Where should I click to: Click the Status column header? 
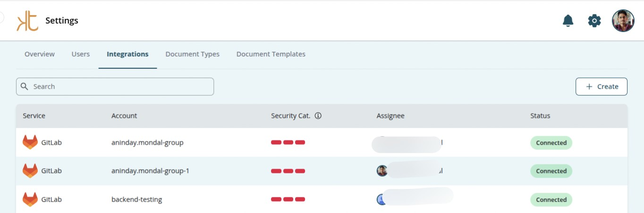[540, 115]
